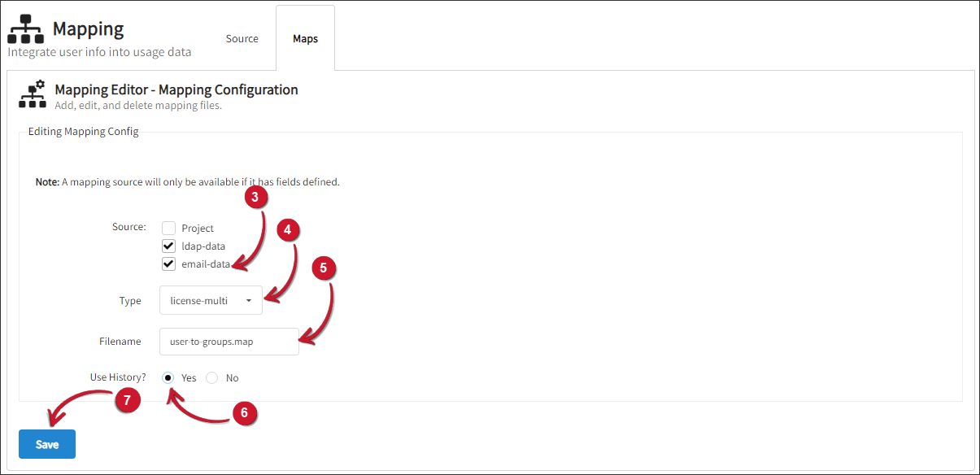The height and width of the screenshot is (475, 980).
Task: Switch to the Maps tab
Action: (x=305, y=39)
